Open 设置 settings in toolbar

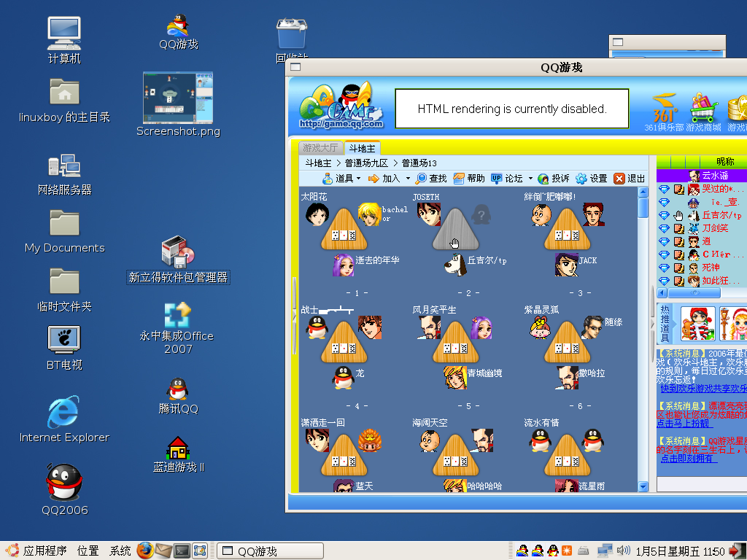(591, 179)
